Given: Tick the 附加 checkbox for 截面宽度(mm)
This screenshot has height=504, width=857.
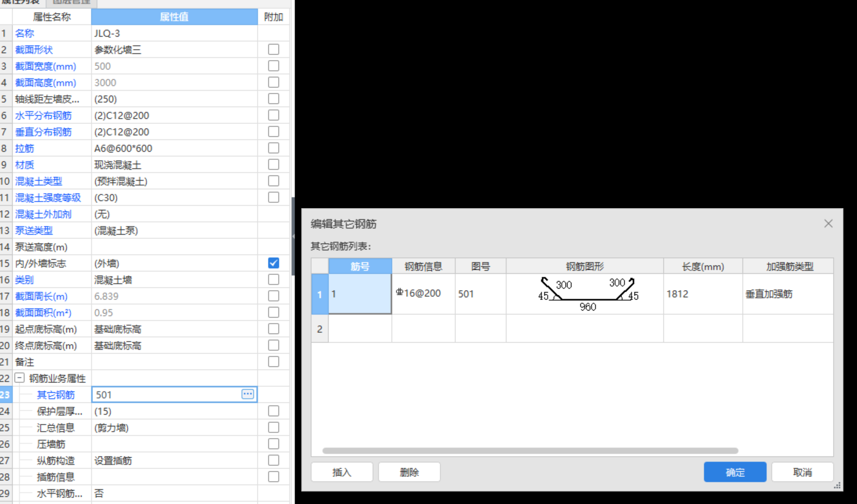Looking at the screenshot, I should [x=273, y=66].
